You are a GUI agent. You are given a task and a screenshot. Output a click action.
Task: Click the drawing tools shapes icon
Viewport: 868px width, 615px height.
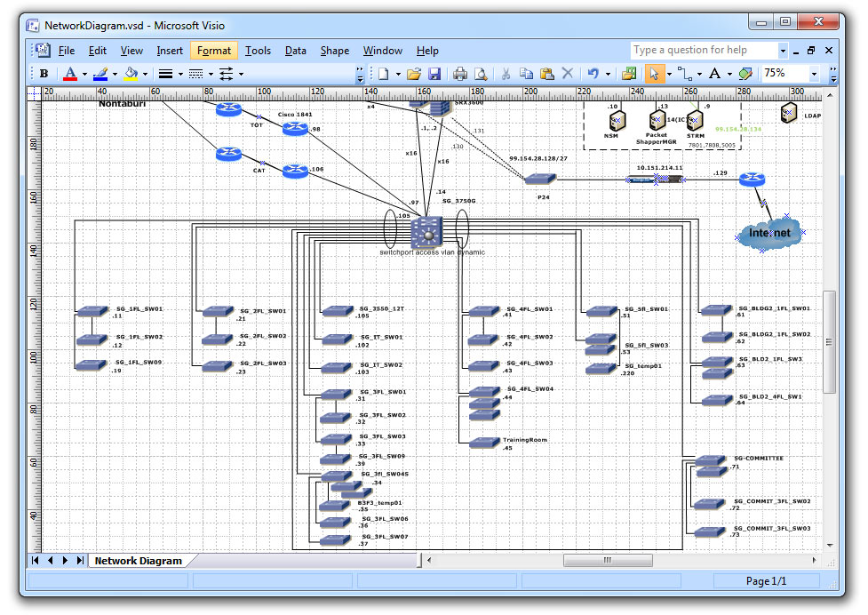tap(745, 74)
